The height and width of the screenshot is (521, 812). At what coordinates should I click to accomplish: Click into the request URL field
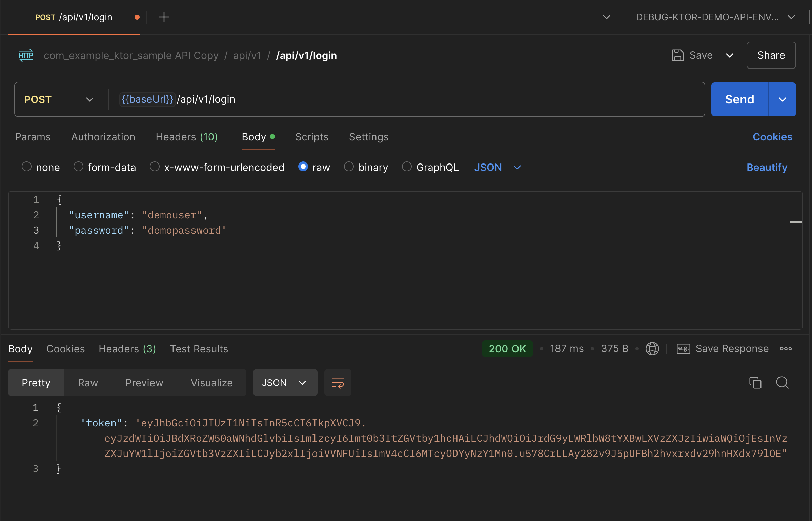point(407,99)
